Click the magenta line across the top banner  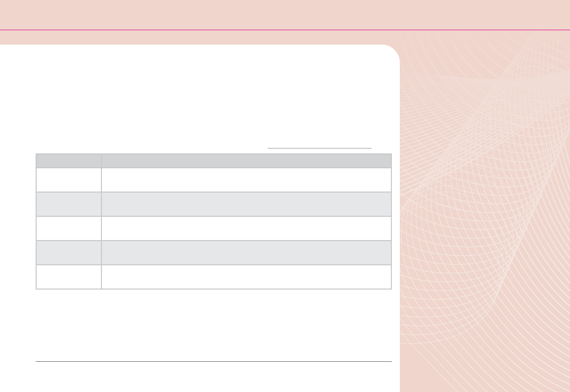[285, 30]
